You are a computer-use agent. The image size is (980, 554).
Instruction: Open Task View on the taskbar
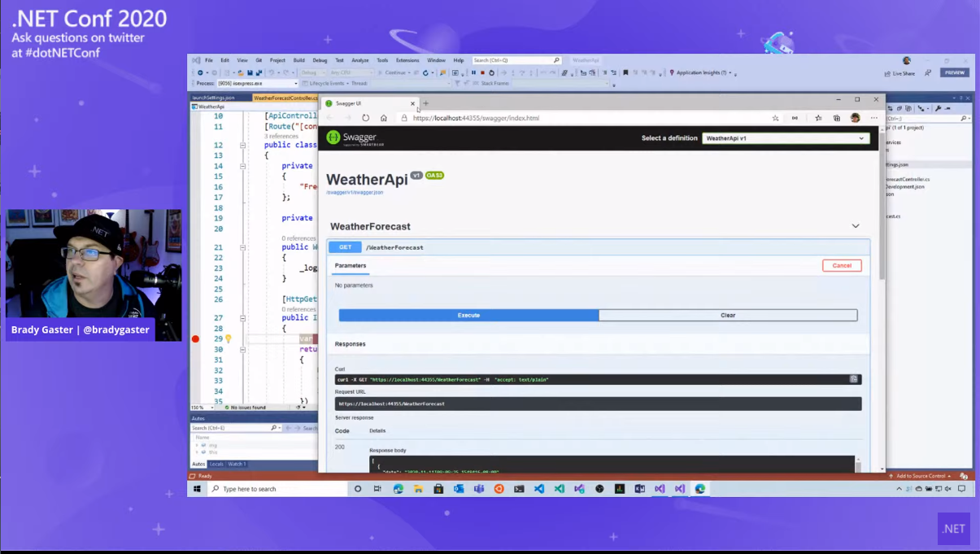(377, 489)
